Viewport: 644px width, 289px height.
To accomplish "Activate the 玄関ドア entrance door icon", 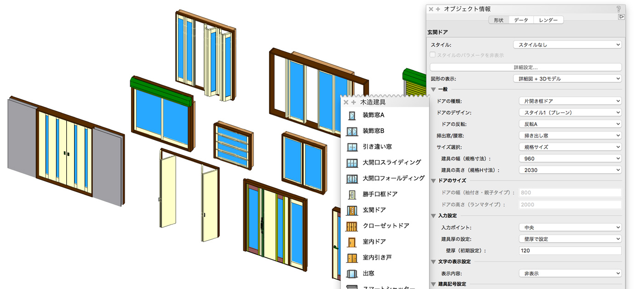I will (352, 210).
